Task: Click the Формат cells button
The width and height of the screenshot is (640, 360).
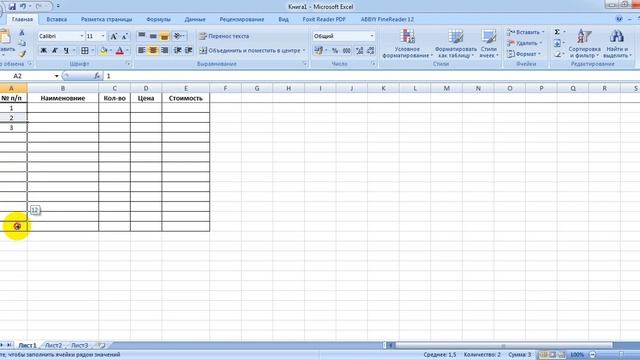Action: [524, 54]
